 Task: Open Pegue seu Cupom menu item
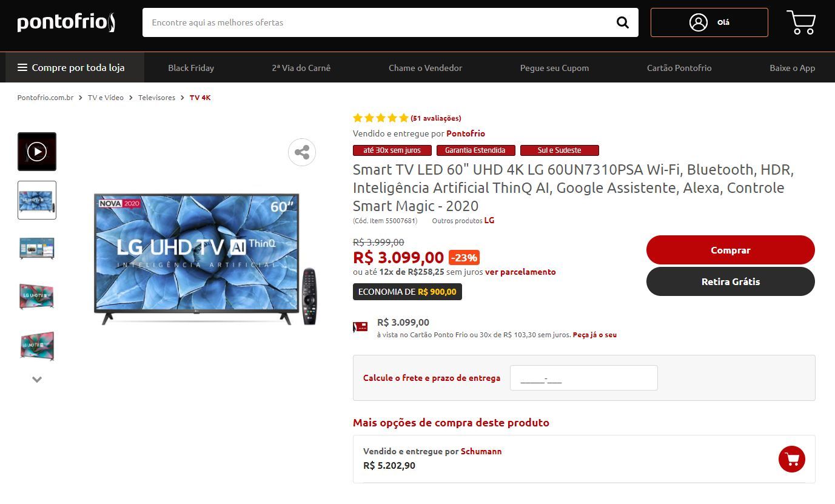[554, 68]
